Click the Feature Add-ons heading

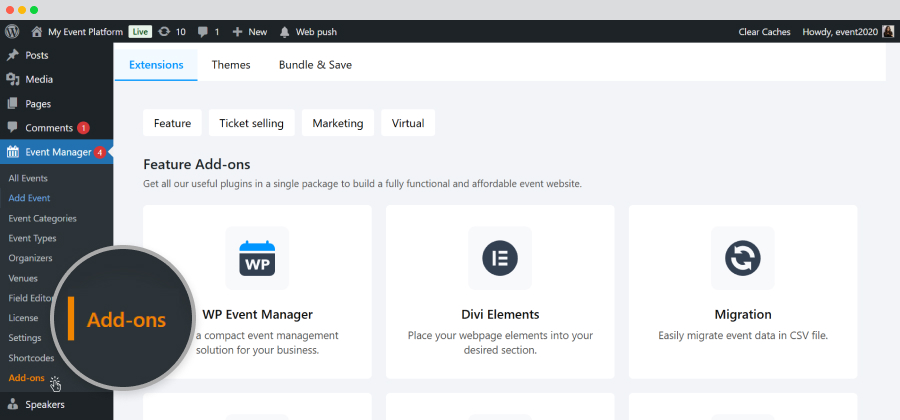[x=196, y=165]
